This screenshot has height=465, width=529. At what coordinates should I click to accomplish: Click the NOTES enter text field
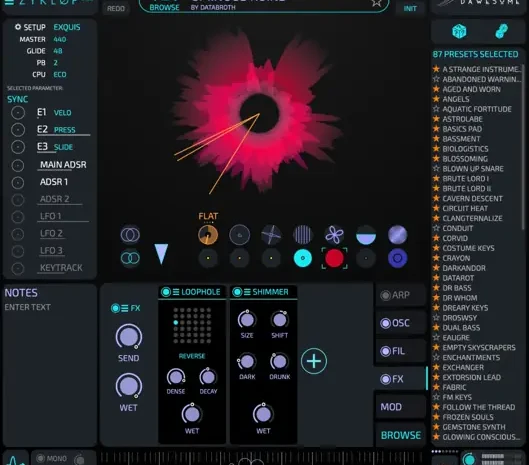click(28, 307)
